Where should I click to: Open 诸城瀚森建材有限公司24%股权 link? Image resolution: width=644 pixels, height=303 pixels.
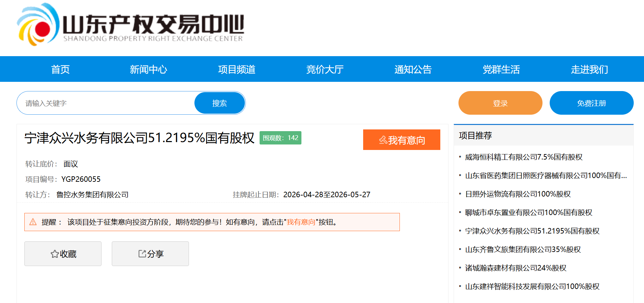(516, 268)
